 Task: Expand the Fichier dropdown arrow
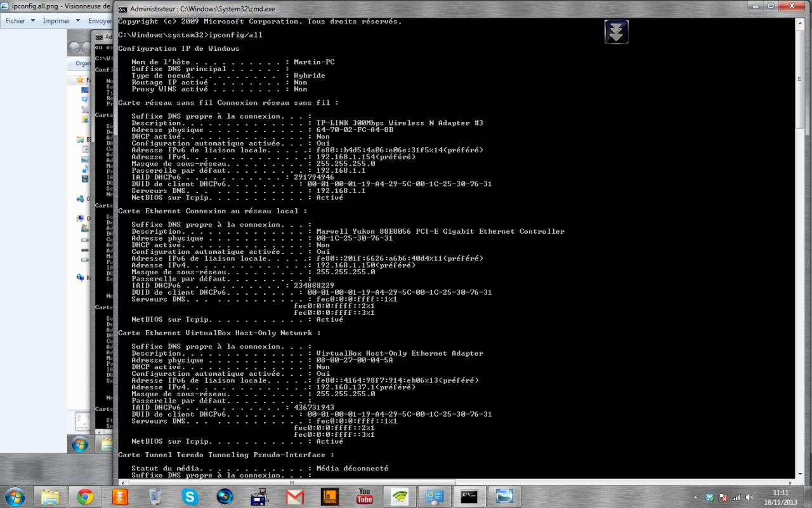click(33, 20)
